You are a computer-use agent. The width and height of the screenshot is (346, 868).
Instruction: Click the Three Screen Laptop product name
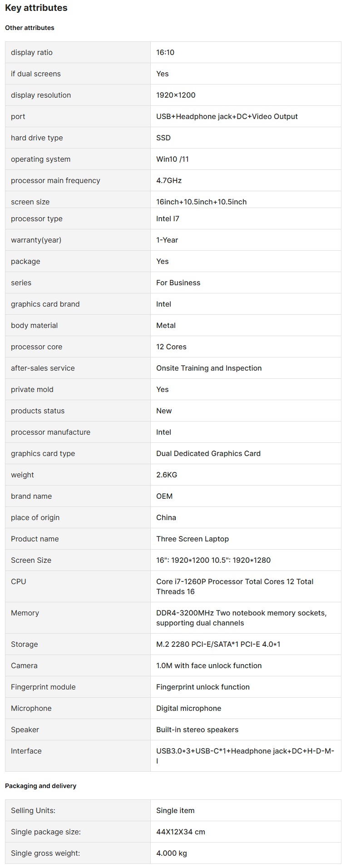click(x=192, y=539)
